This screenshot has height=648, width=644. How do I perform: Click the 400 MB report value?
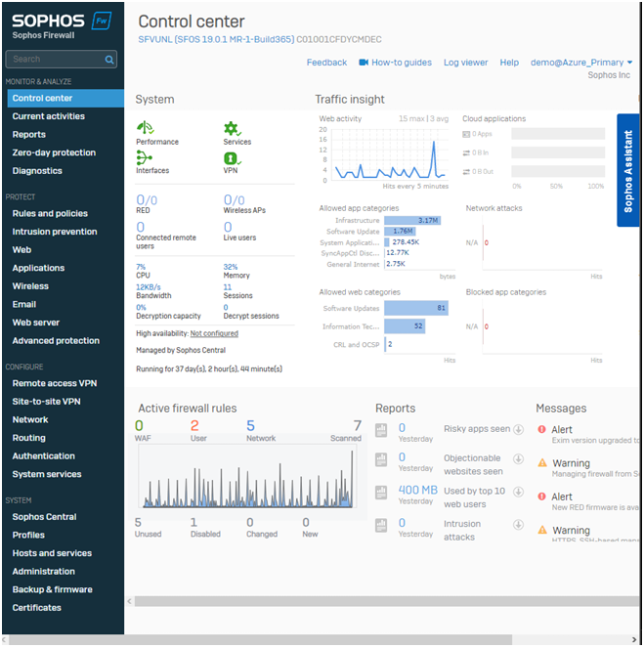pyautogui.click(x=417, y=490)
